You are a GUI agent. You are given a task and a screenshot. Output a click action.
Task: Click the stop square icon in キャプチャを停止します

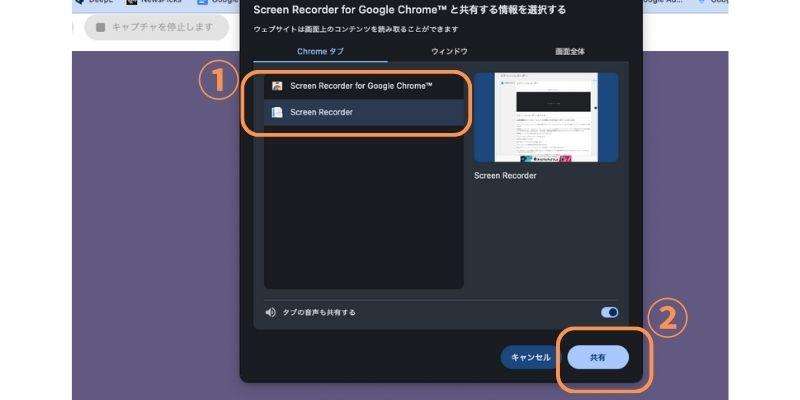point(101,28)
